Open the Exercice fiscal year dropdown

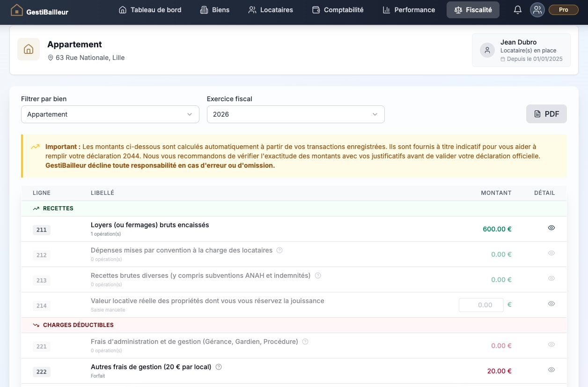(296, 114)
